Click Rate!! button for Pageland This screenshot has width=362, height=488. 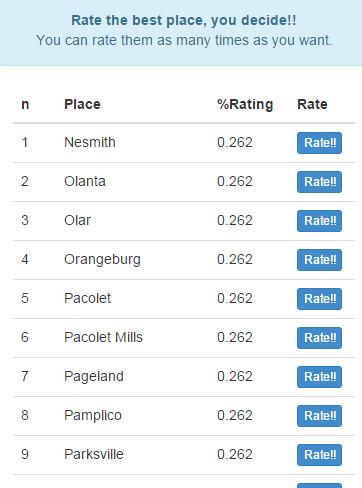point(319,377)
